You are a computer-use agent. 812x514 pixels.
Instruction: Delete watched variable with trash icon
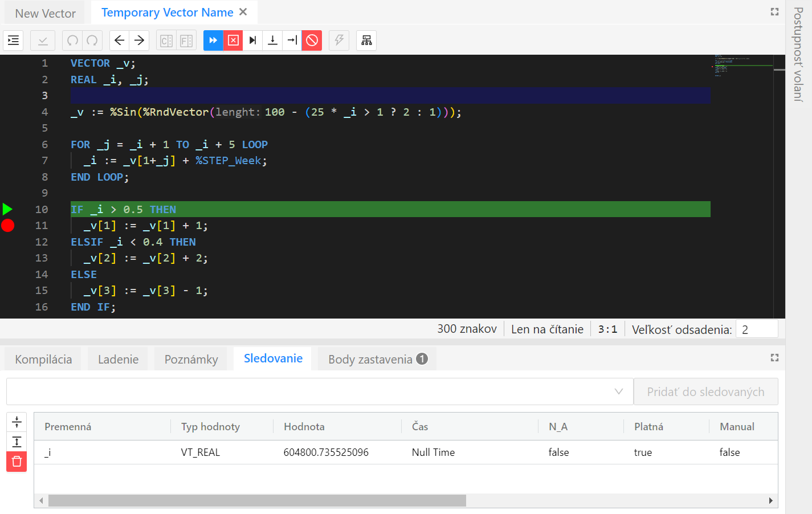[17, 462]
